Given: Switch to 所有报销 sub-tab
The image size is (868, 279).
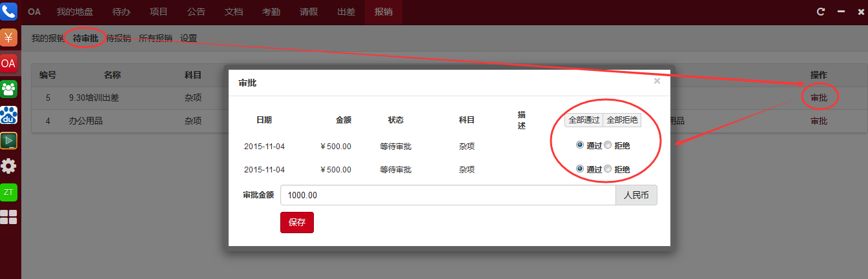Looking at the screenshot, I should coord(156,38).
